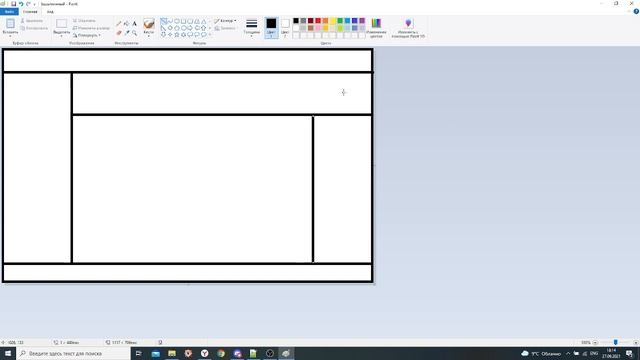Select the Color picker eyedropper tool

127,33
